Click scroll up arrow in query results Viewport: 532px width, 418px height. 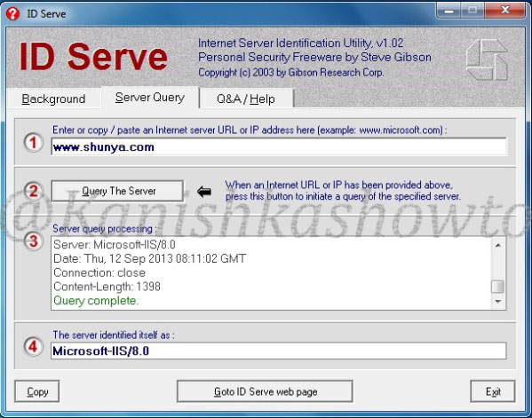coord(497,245)
